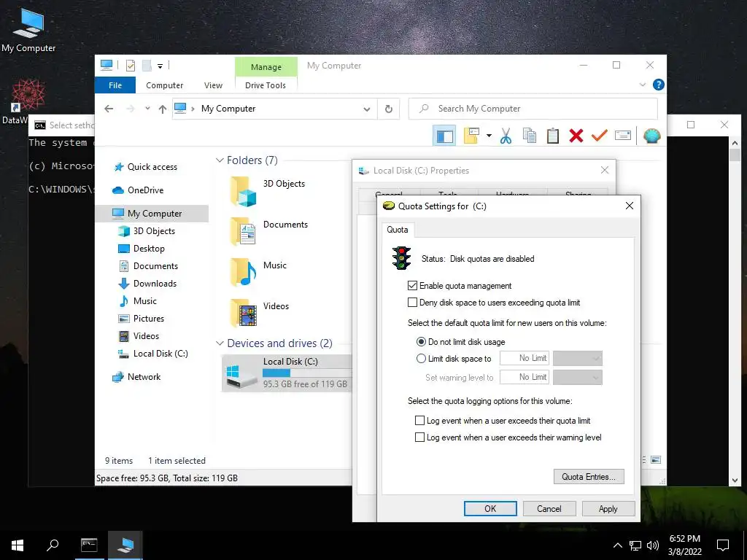Select the Local Disk (C:) drive tile
This screenshot has width=747, height=560.
[286, 373]
